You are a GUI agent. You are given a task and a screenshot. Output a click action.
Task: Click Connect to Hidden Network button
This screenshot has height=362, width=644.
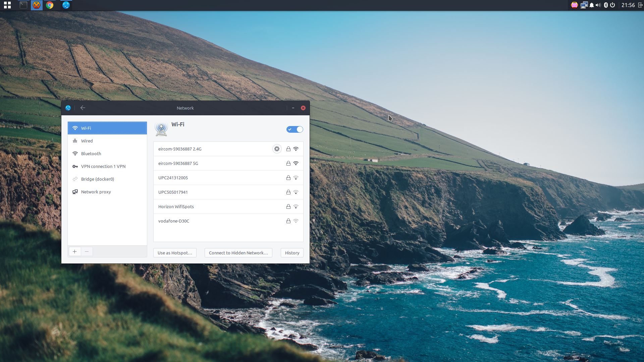(x=238, y=253)
